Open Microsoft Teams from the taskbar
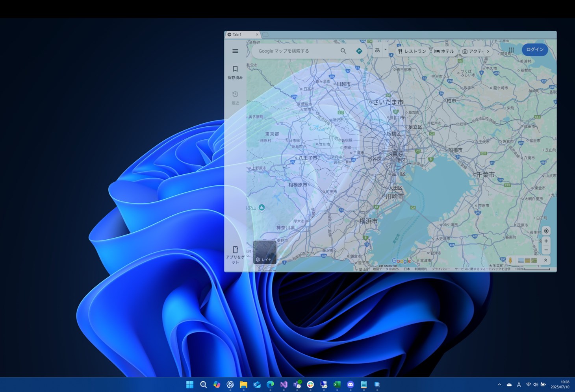 (297, 385)
